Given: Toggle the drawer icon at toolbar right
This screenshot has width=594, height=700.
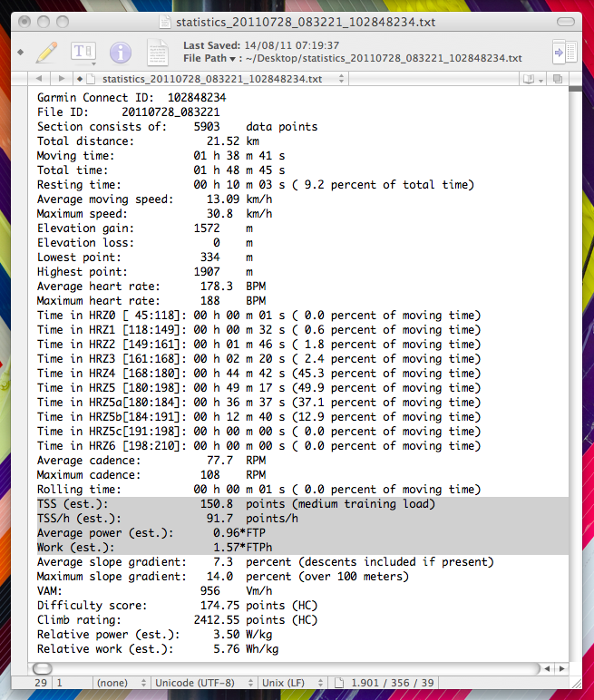Looking at the screenshot, I should 564,53.
